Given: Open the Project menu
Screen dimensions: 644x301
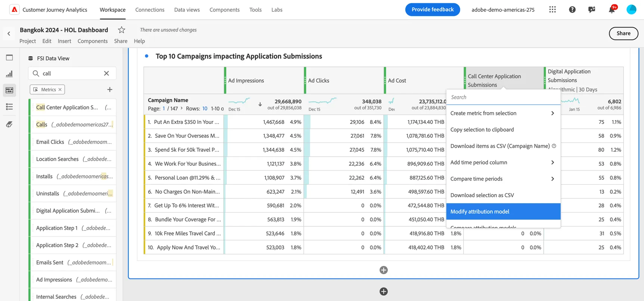Looking at the screenshot, I should [28, 41].
